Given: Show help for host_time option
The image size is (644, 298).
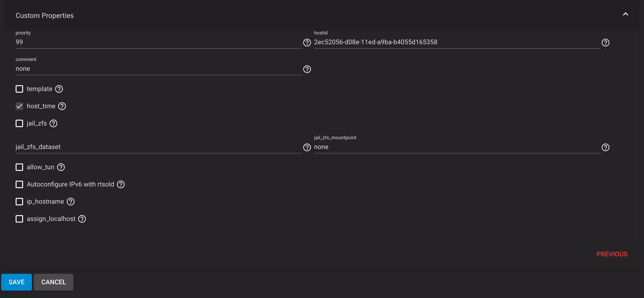Looking at the screenshot, I should [x=62, y=106].
